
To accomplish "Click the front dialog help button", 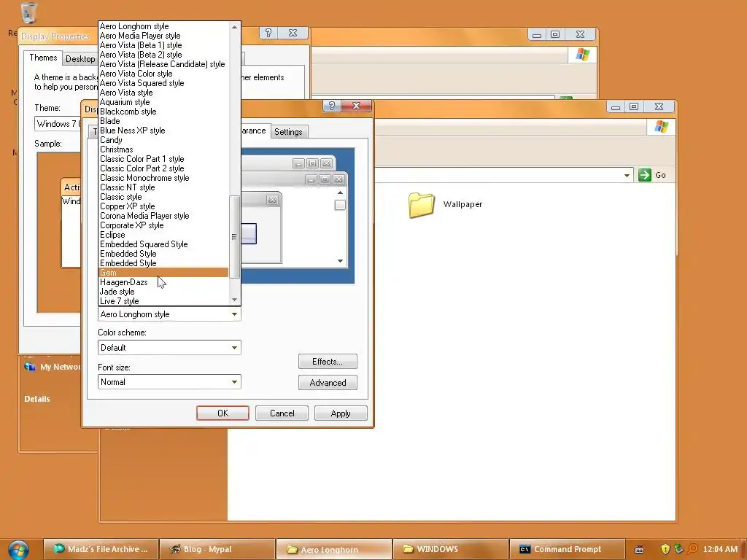I will coord(332,106).
